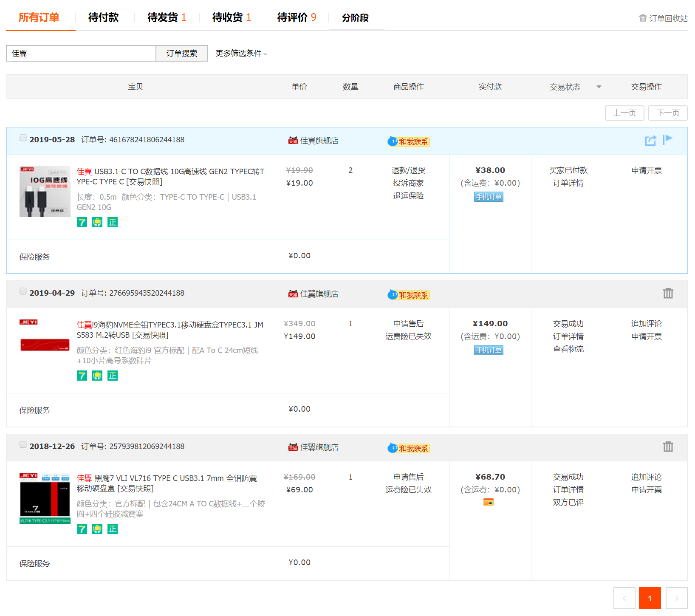
Task: Open the 交易状态 dropdown arrow
Action: tap(599, 87)
